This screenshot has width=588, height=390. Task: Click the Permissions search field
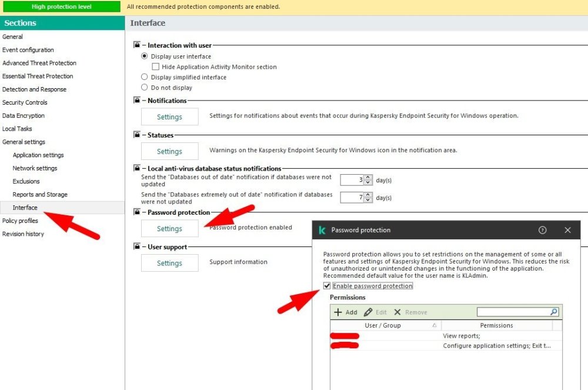513,312
